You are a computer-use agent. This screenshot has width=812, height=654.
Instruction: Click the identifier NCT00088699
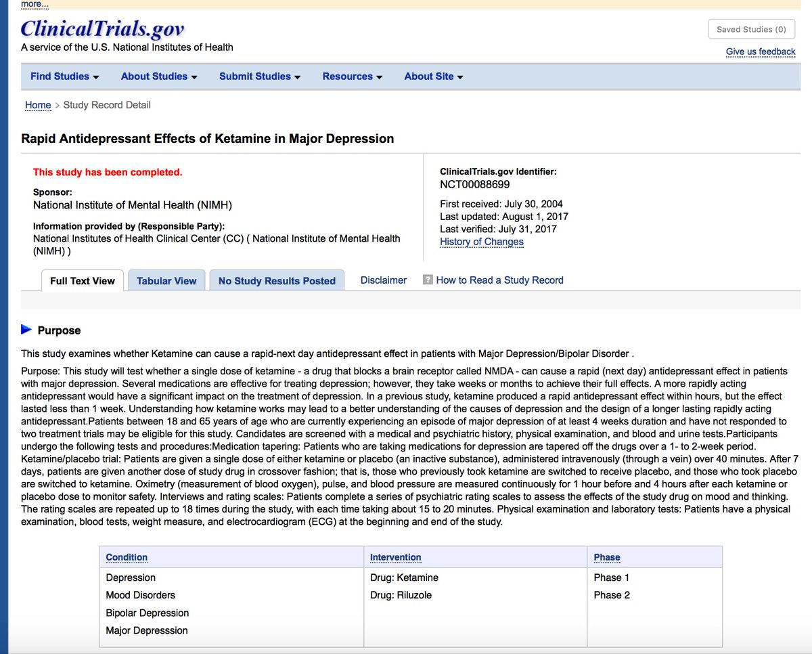[x=475, y=184]
